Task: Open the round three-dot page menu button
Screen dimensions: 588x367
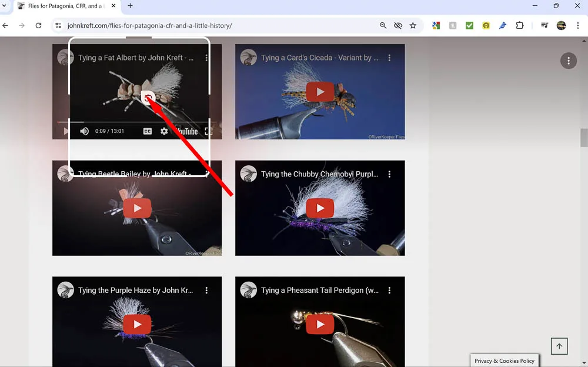Action: (569, 61)
